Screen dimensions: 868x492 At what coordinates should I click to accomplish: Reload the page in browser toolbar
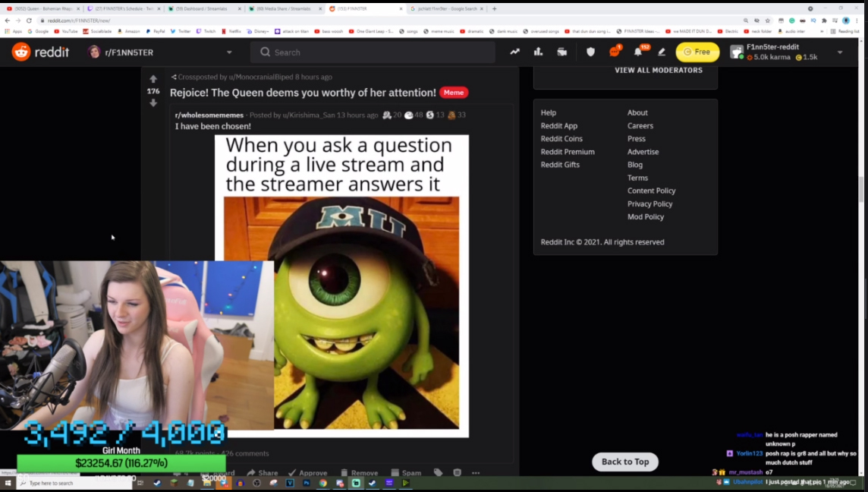click(x=29, y=20)
